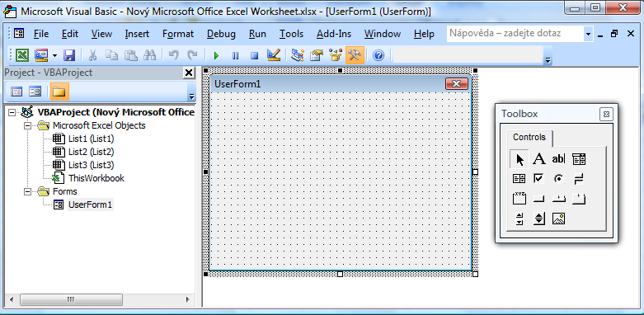This screenshot has width=644, height=315.
Task: Click the Nápověda help search box
Action: 515,34
